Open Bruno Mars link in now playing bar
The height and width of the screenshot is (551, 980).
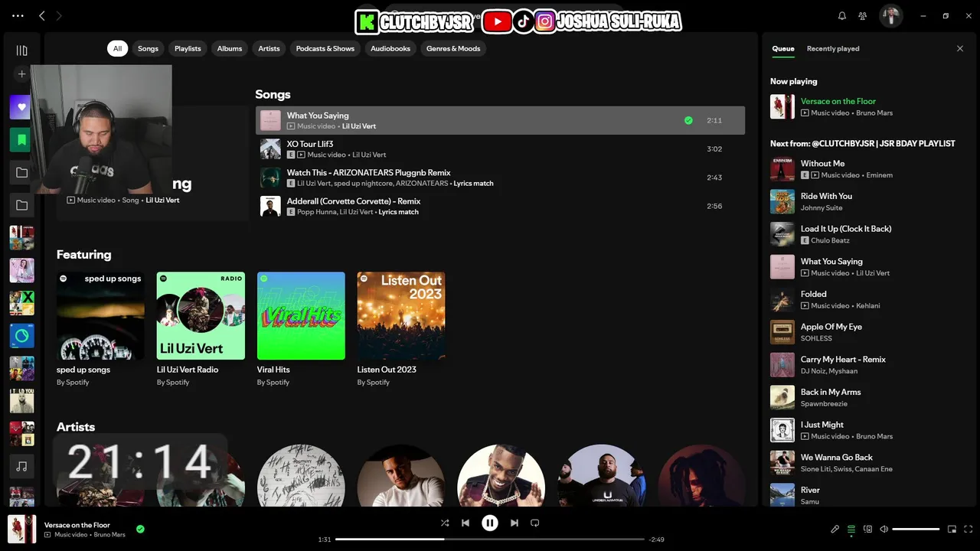point(109,535)
